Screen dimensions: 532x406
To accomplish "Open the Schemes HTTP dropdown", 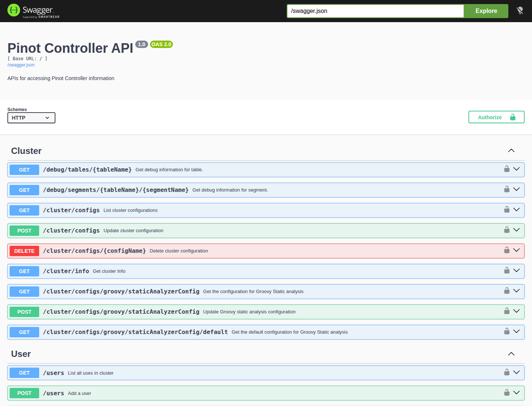I will (x=31, y=118).
